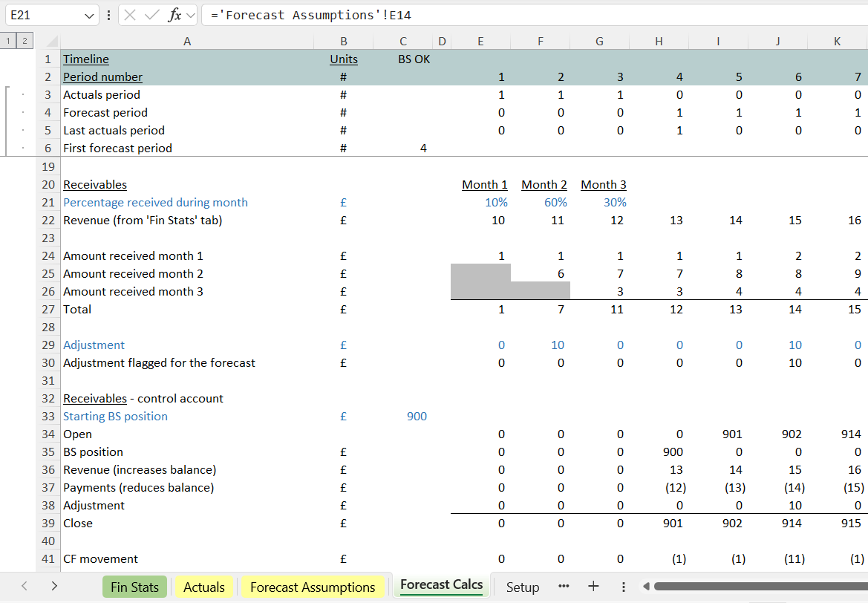Show all rows with outline level 2 button
This screenshot has height=603, width=868.
tap(24, 41)
